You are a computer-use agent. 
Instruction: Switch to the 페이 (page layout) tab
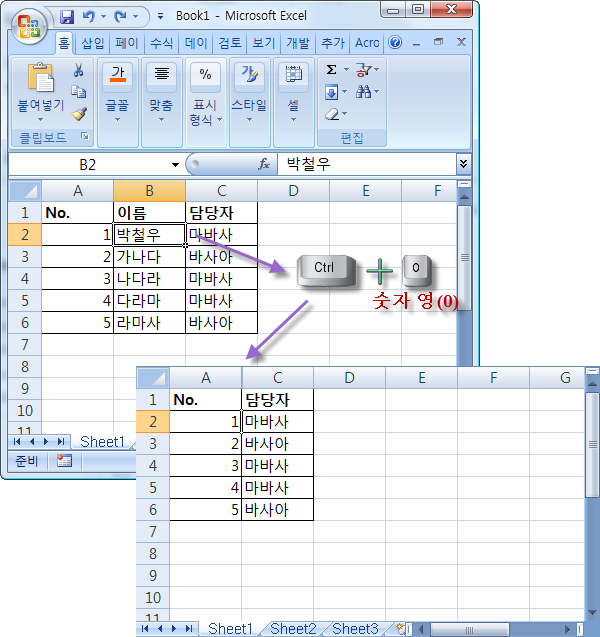[127, 43]
